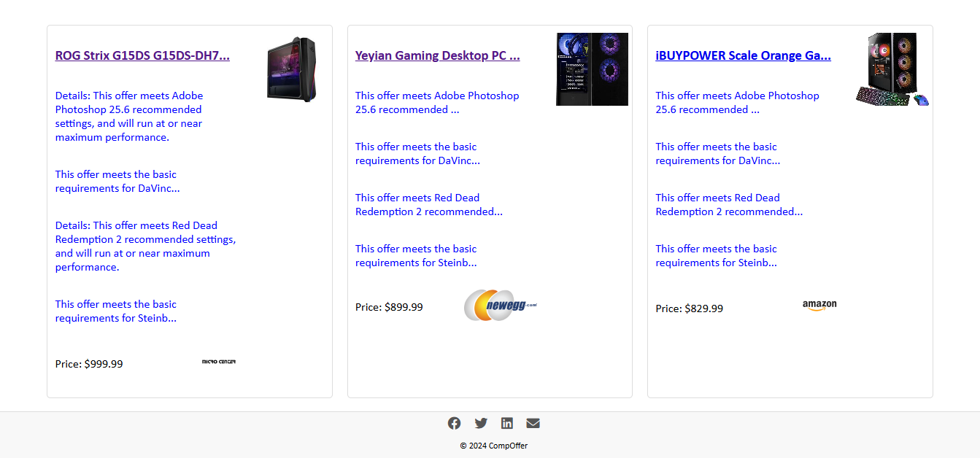Open the iBUYPOWER Scale Orange link
The height and width of the screenshot is (458, 980).
(743, 55)
